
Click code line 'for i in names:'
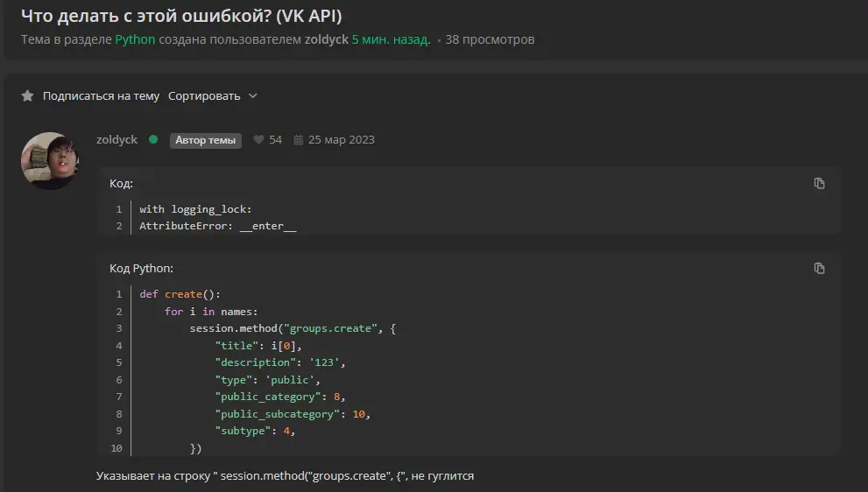[211, 312]
